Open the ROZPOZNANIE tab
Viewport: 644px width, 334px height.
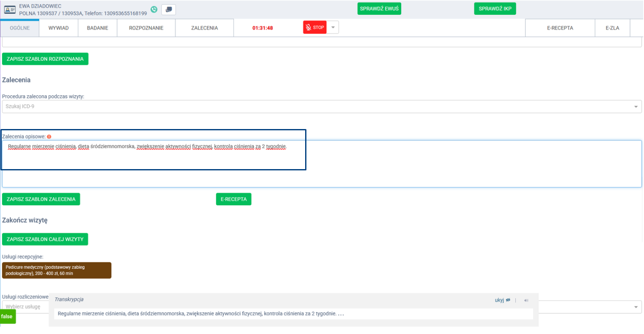[x=146, y=28]
